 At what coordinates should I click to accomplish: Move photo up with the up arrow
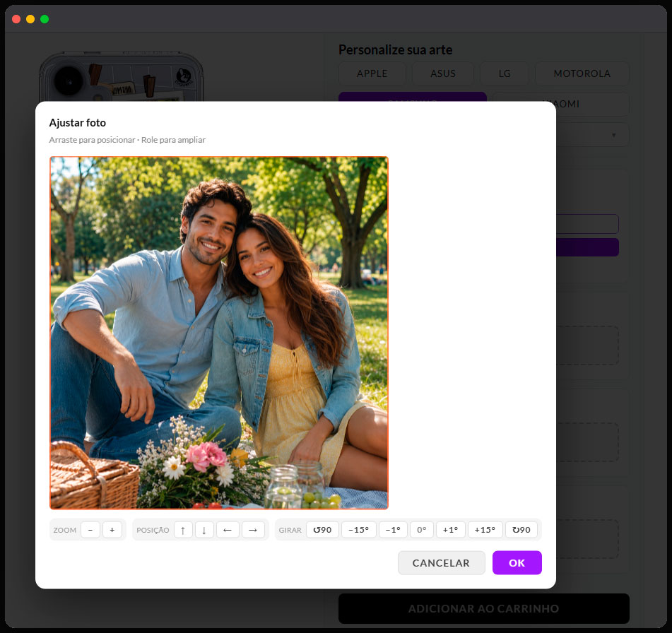click(x=183, y=530)
